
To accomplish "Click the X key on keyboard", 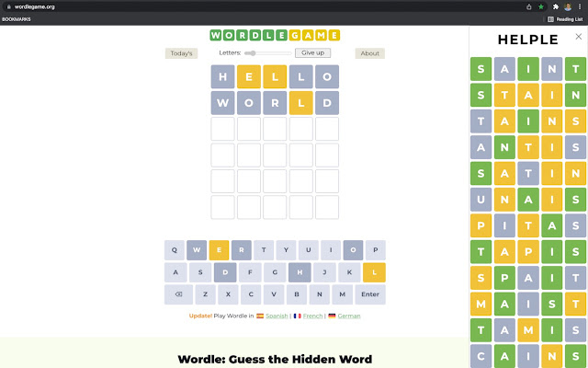I will point(228,294).
